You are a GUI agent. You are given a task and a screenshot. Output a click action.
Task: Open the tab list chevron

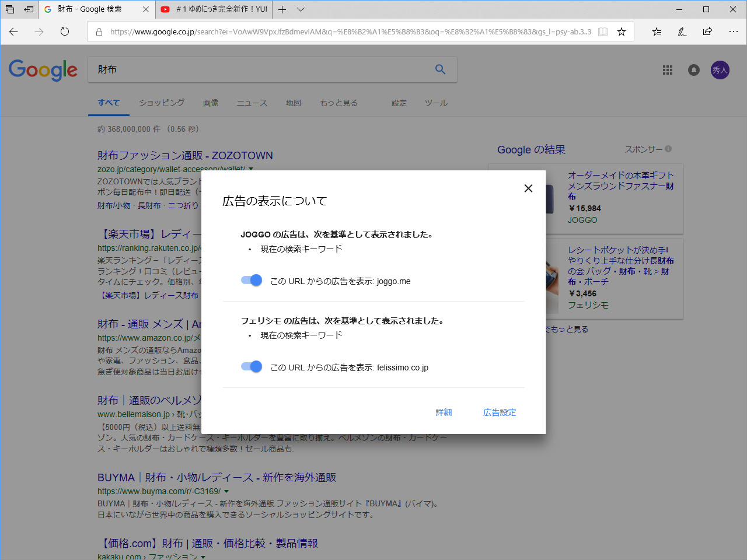click(300, 9)
